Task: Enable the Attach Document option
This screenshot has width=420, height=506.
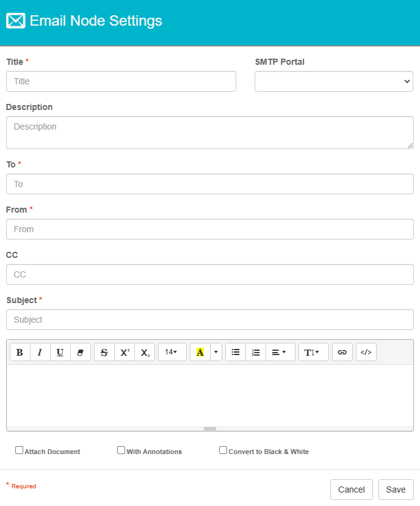Action: coord(19,450)
